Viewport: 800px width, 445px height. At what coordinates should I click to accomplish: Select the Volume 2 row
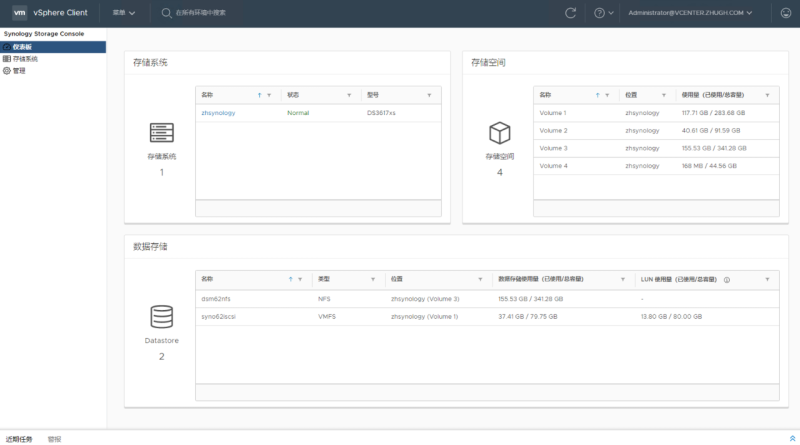(656, 131)
